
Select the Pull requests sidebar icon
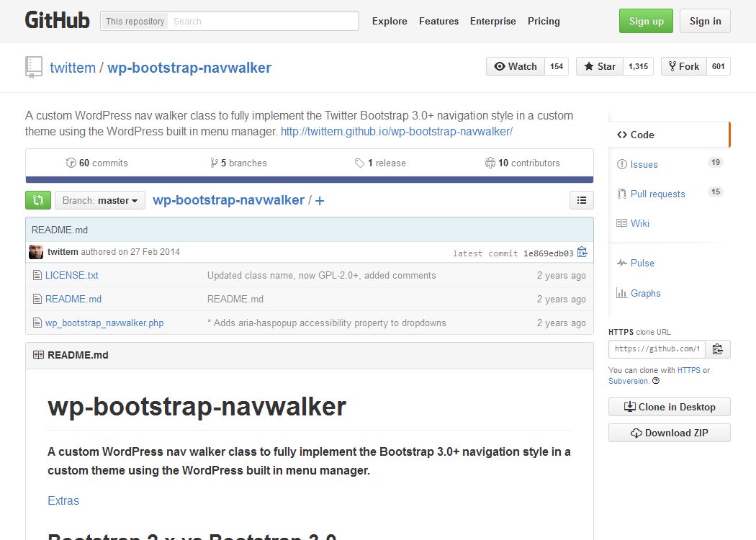click(622, 194)
